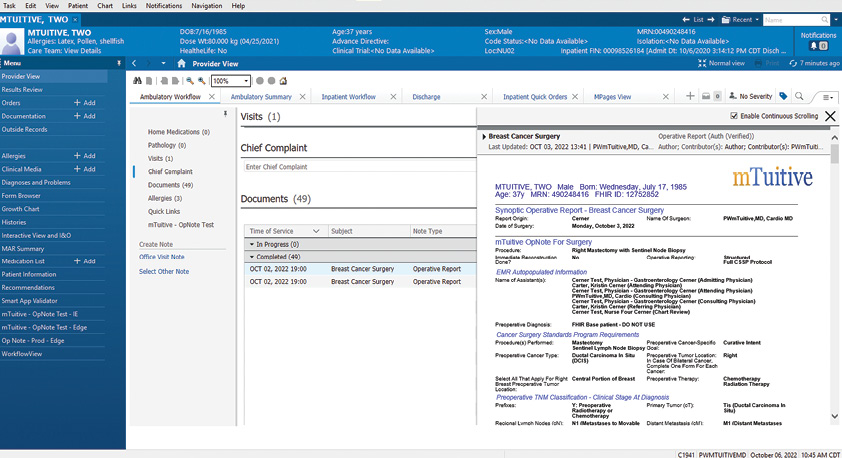Screen dimensions: 842x458
Task: Click the No Severity person icon
Action: pyautogui.click(x=732, y=96)
